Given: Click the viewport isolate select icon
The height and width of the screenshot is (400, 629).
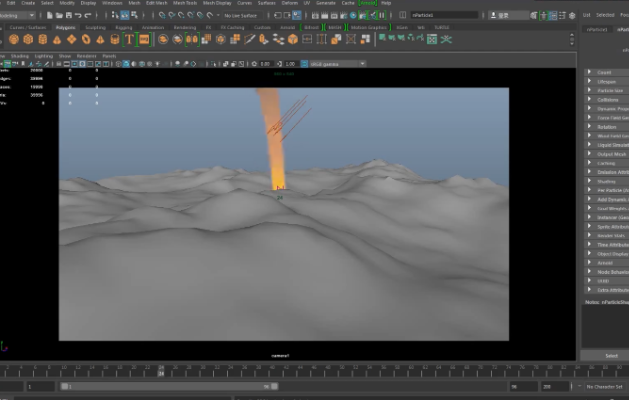Looking at the screenshot, I should click(x=214, y=64).
